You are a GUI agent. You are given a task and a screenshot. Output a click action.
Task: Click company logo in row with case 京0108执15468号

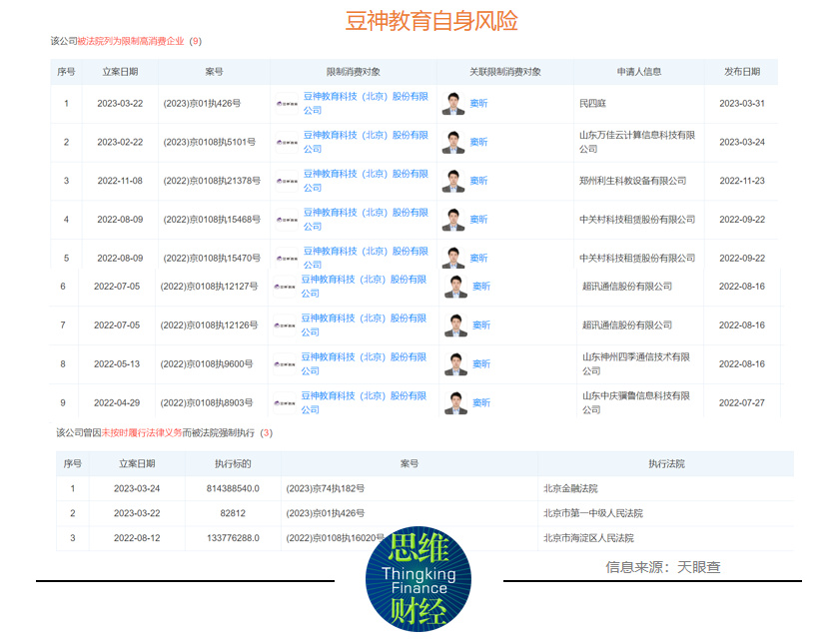287,220
